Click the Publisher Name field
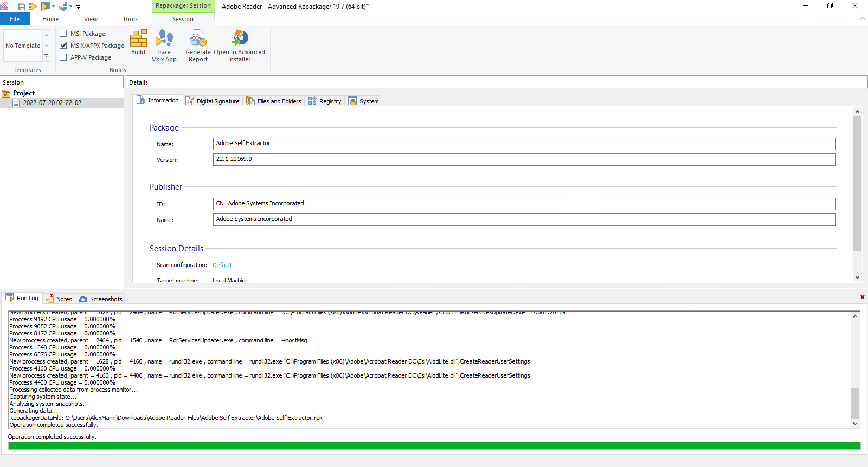 [x=524, y=219]
